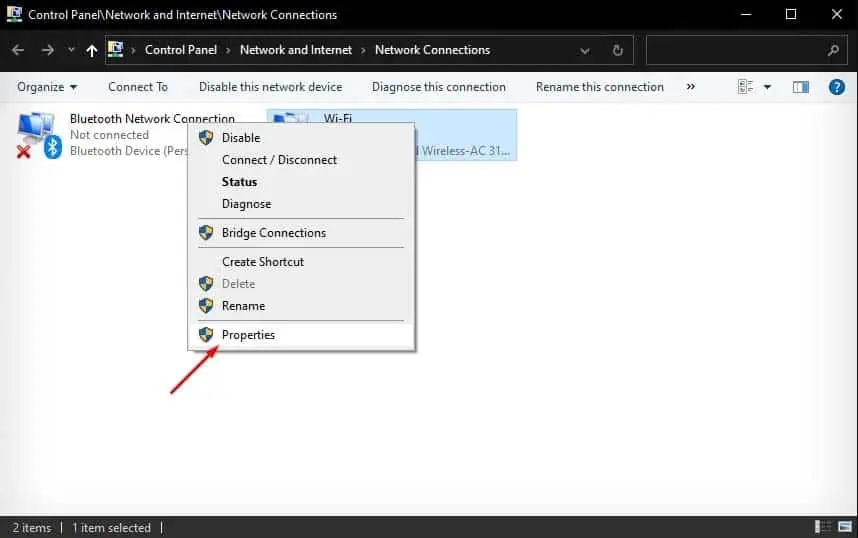
Task: Minimize the Network Connections window
Action: click(745, 14)
